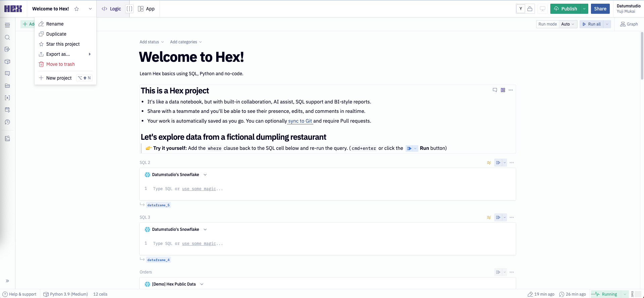Viewport: 644px width, 298px height.
Task: Open the AI magic assistant panel
Action: pyautogui.click(x=7, y=49)
